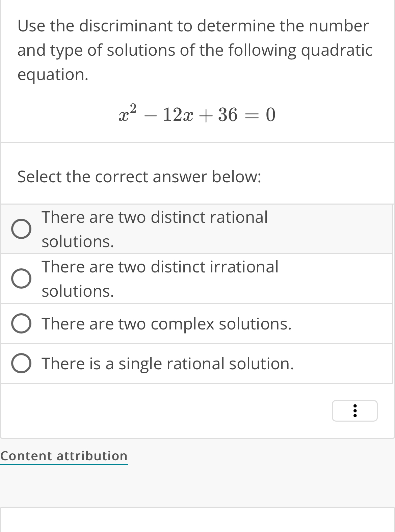395x532 pixels.
Task: Click the Content attribution underlined text
Action: 64,455
